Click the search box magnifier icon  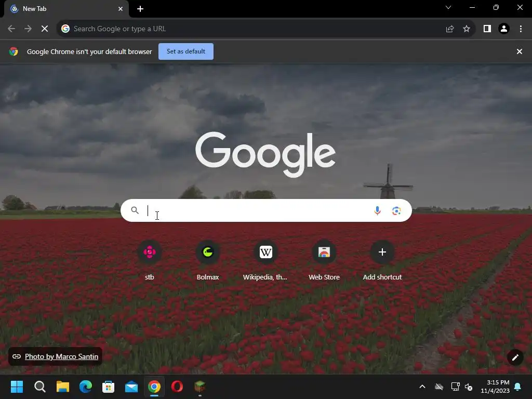point(135,210)
